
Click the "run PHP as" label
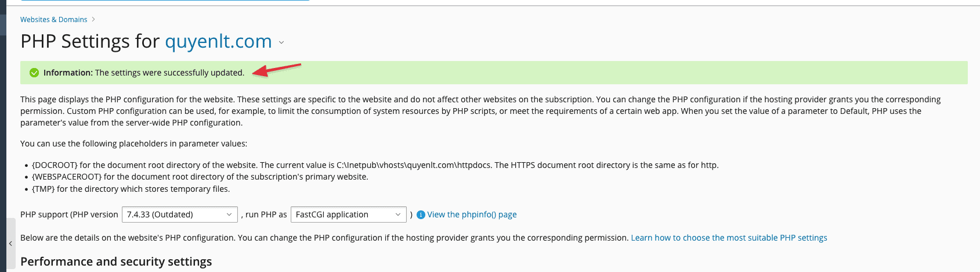266,214
